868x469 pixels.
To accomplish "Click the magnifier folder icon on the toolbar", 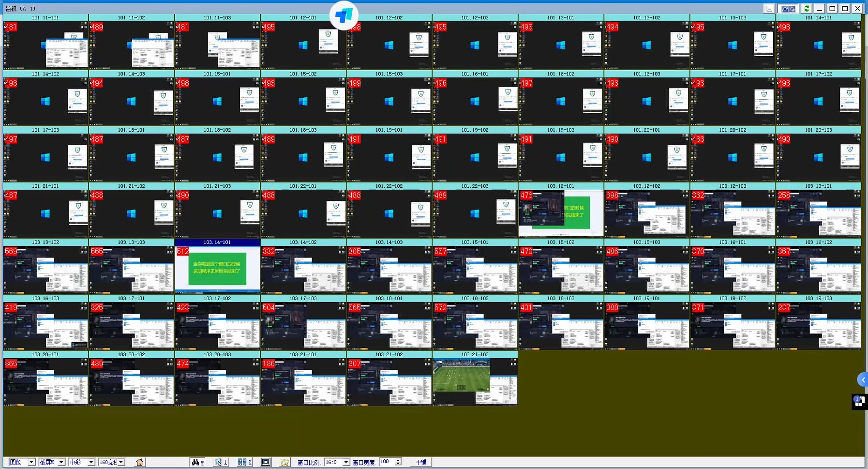I will (x=285, y=462).
